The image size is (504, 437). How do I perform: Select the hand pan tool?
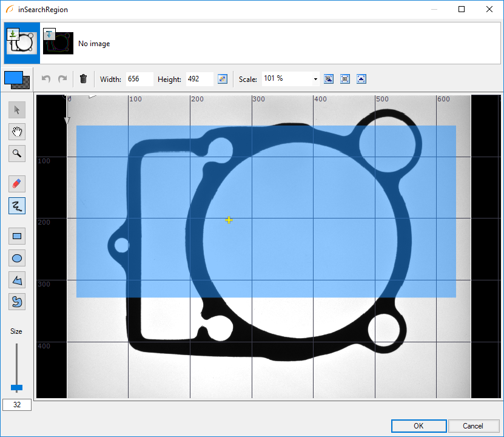(x=17, y=132)
